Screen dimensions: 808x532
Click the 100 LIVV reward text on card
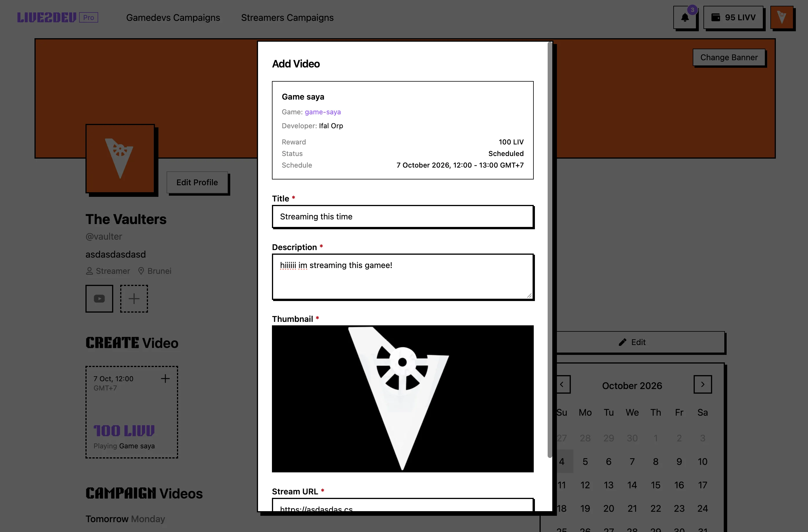124,431
